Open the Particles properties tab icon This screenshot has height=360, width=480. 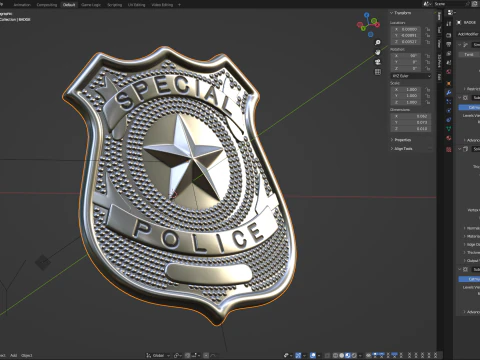pyautogui.click(x=449, y=101)
